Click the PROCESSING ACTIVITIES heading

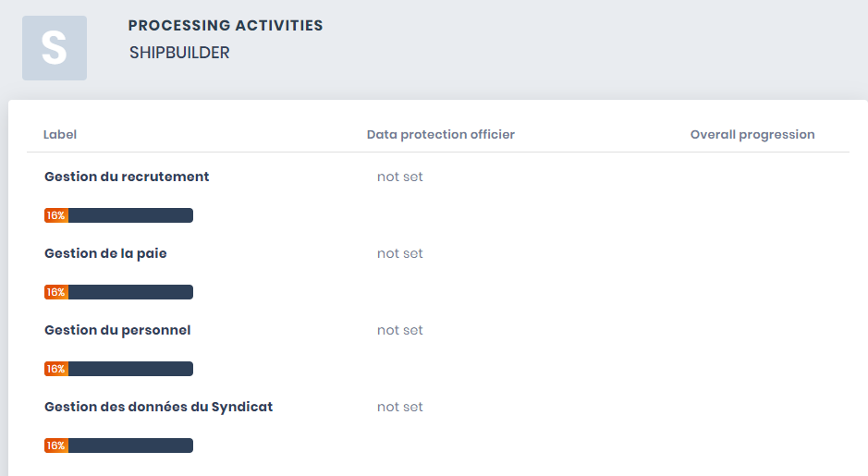pyautogui.click(x=226, y=26)
